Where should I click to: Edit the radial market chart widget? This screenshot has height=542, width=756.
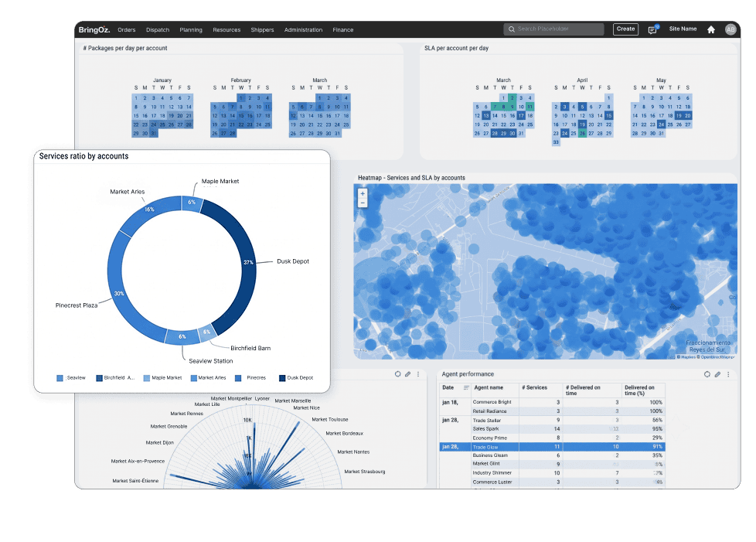point(408,374)
